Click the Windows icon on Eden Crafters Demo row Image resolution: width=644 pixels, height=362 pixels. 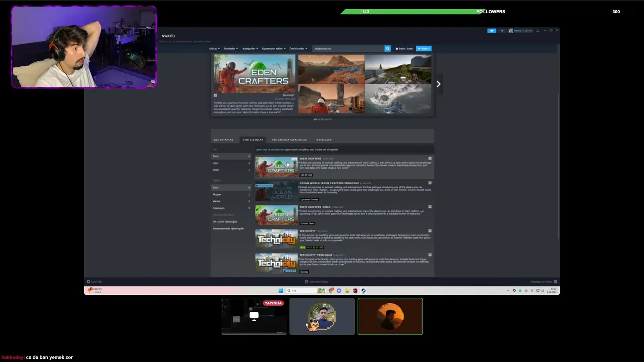430,207
